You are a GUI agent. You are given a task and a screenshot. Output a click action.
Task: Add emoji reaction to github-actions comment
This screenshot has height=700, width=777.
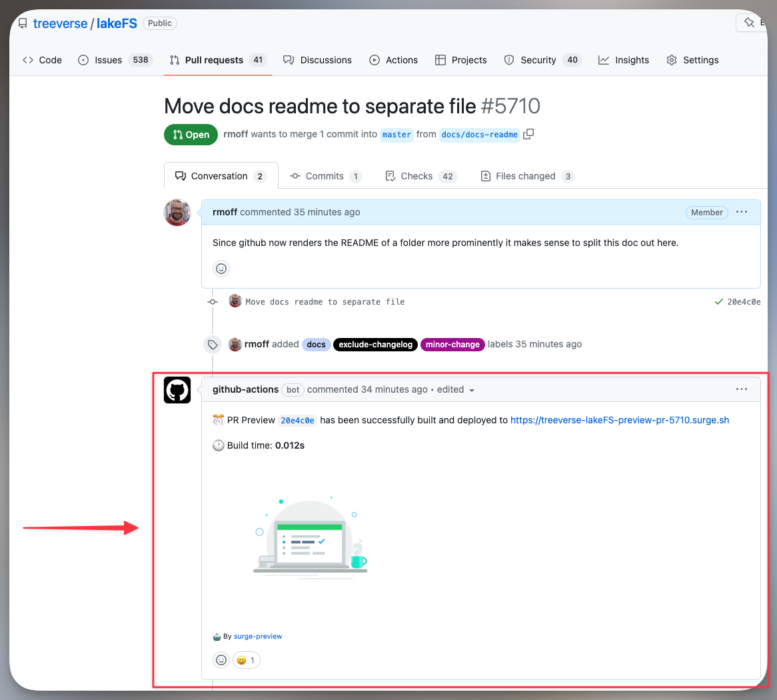click(x=221, y=660)
